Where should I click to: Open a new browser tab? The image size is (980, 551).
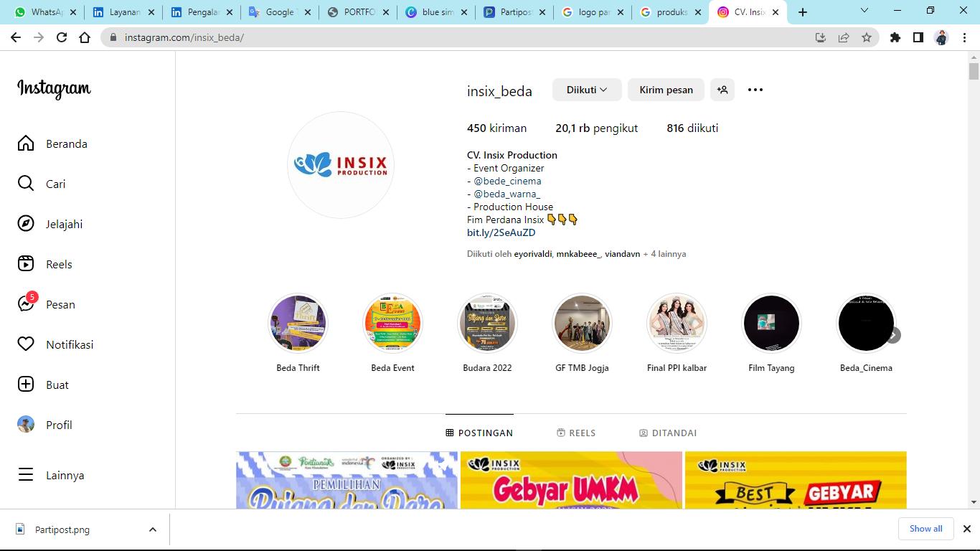pyautogui.click(x=803, y=12)
